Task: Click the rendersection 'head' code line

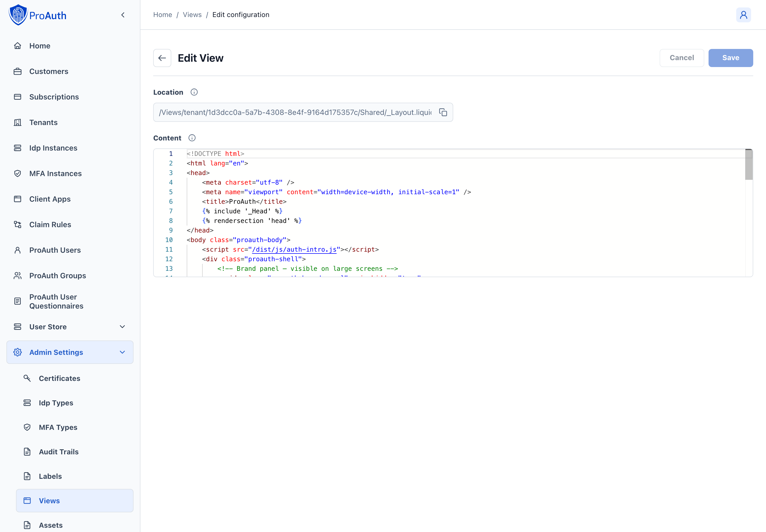Action: 252,221
